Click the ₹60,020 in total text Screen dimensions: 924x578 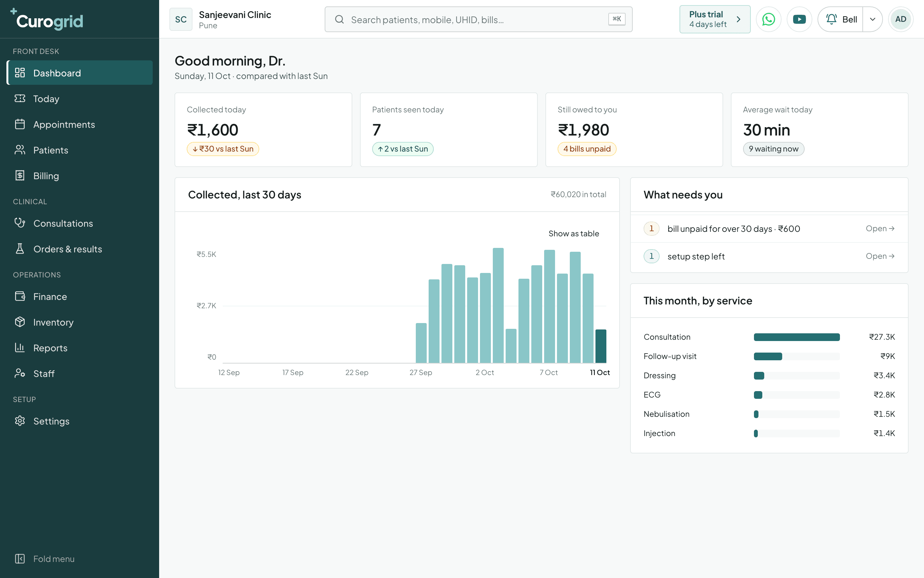pyautogui.click(x=578, y=194)
